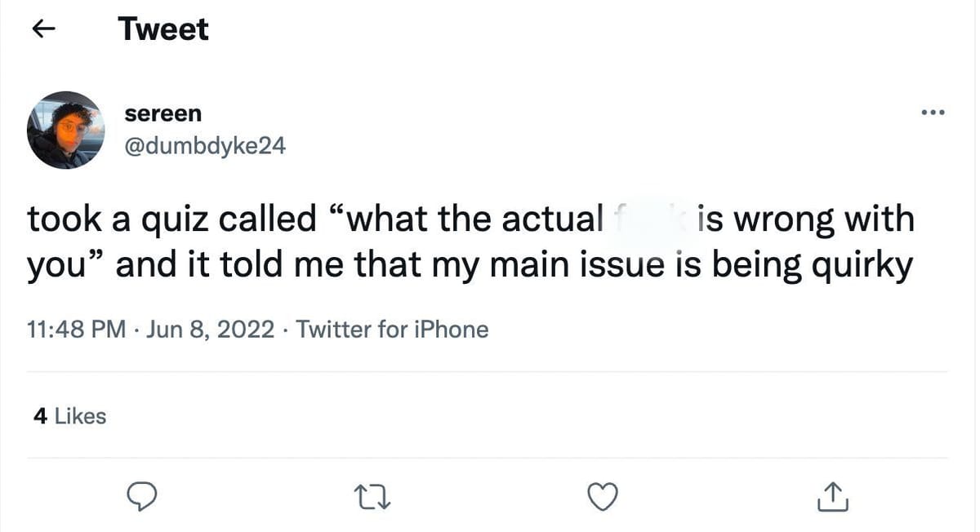
Task: Click the back arrow to leave the tweet
Action: coord(42,29)
